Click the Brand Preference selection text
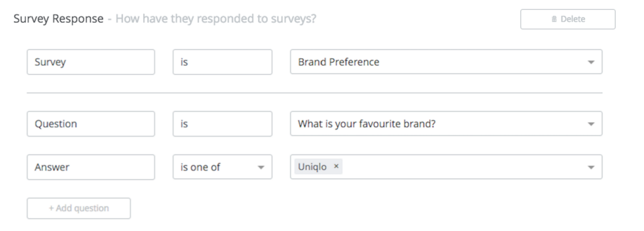The height and width of the screenshot is (231, 644). [x=338, y=62]
